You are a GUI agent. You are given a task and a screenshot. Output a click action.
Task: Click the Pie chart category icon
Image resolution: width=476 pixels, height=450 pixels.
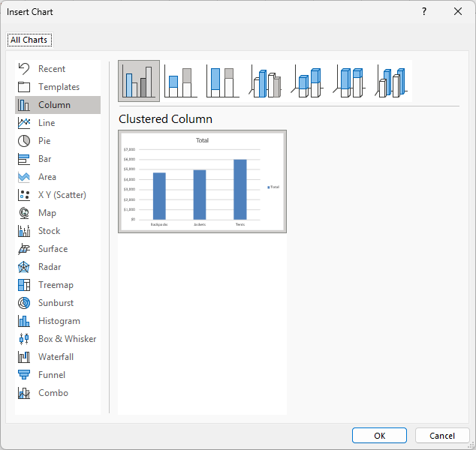(x=24, y=141)
